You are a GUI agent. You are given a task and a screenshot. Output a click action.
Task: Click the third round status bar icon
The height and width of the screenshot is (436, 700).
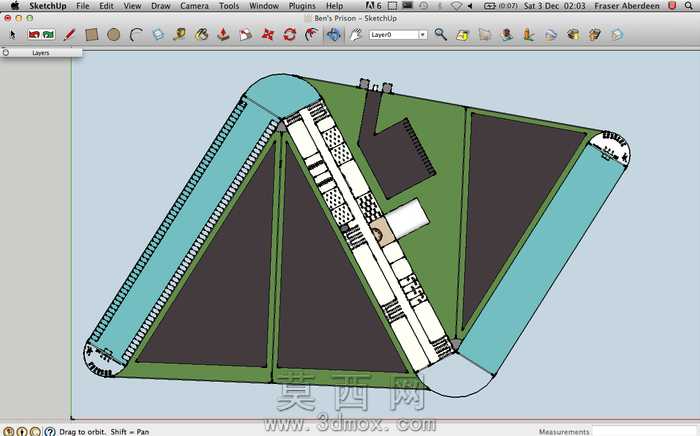click(35, 432)
